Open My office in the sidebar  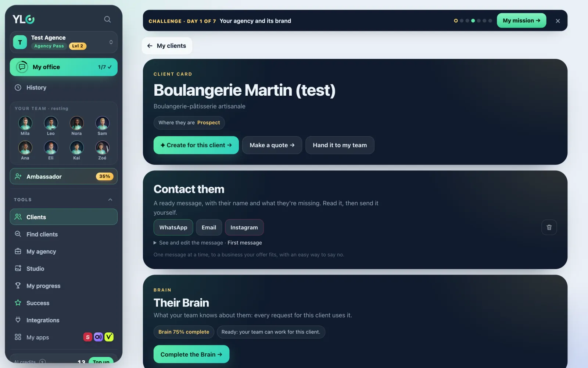[x=64, y=67]
